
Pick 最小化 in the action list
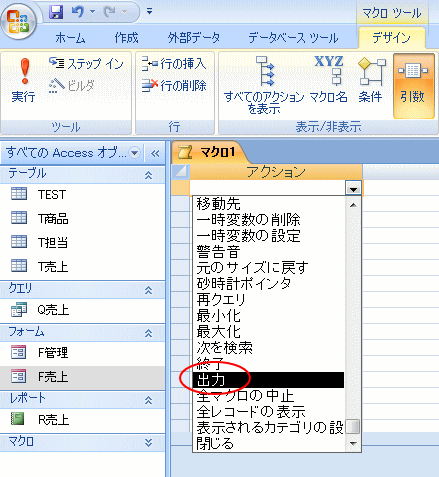click(269, 316)
